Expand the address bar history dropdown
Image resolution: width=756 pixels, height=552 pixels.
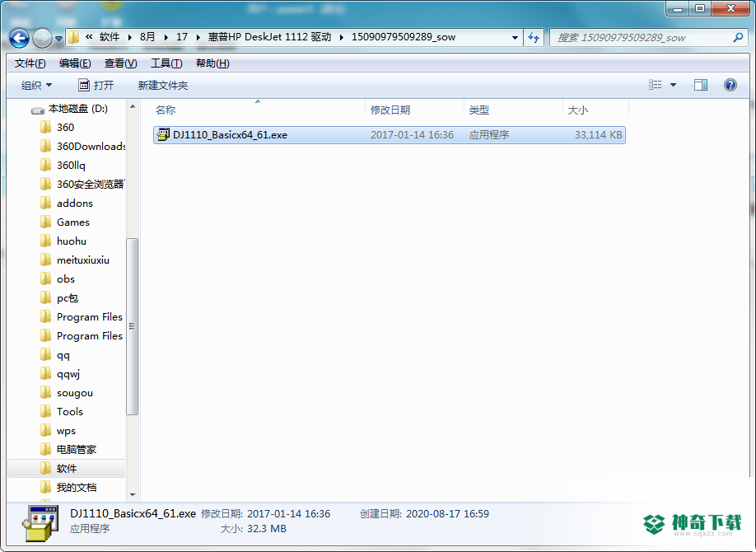(x=515, y=38)
